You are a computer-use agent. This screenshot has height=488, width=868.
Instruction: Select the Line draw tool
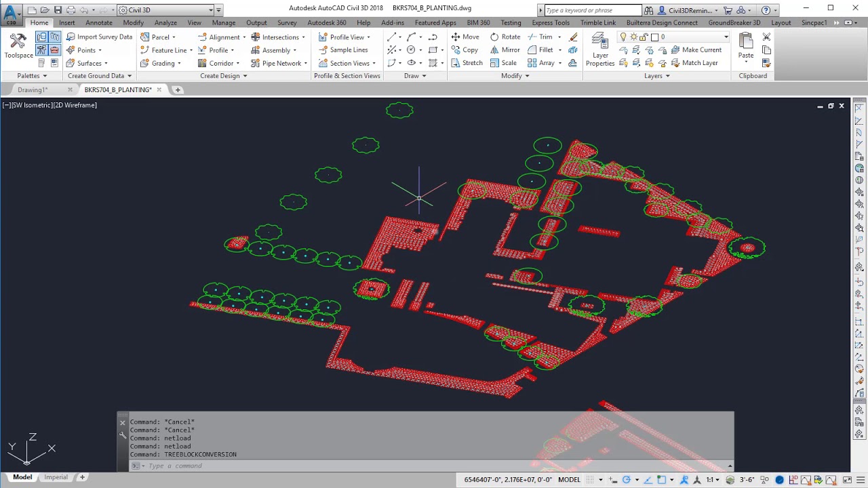392,37
